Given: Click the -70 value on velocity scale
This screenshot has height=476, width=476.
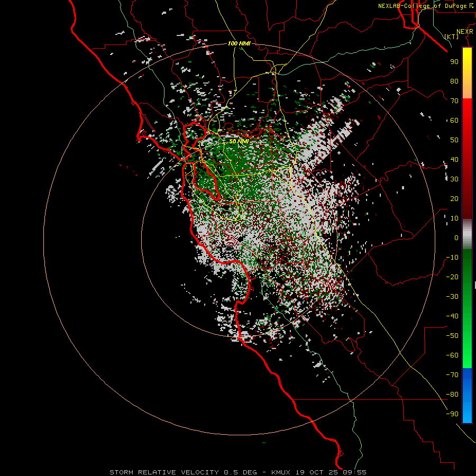Looking at the screenshot, I should point(452,375).
